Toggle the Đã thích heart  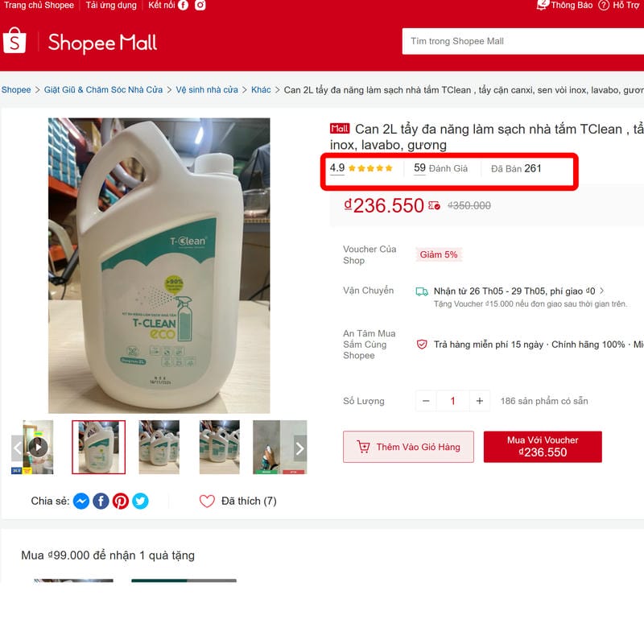(207, 501)
